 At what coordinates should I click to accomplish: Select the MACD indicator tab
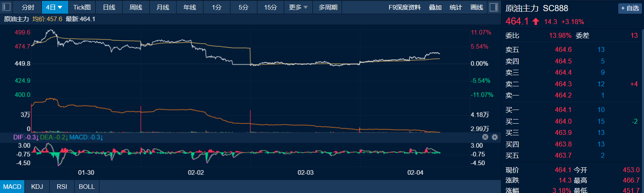pyautogui.click(x=12, y=187)
